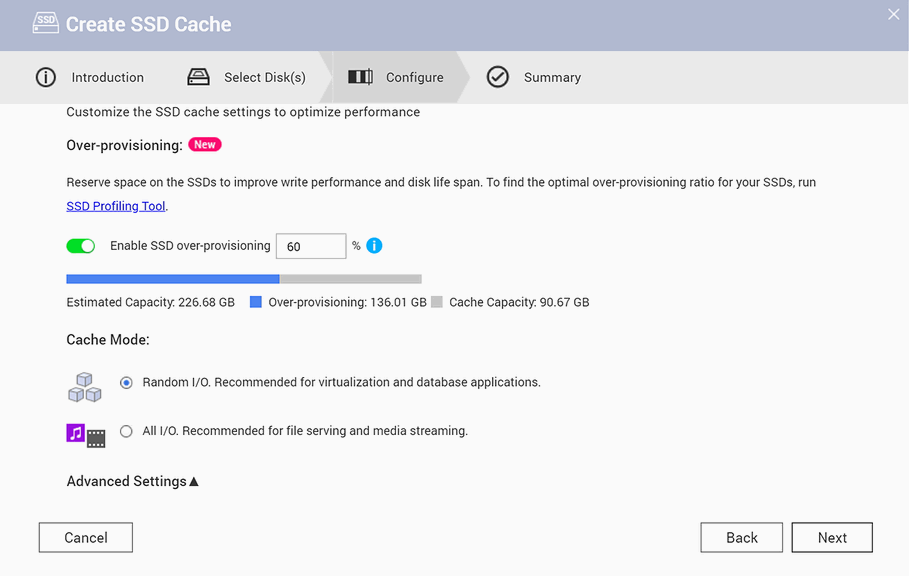Click the Configure step icon

(x=360, y=77)
